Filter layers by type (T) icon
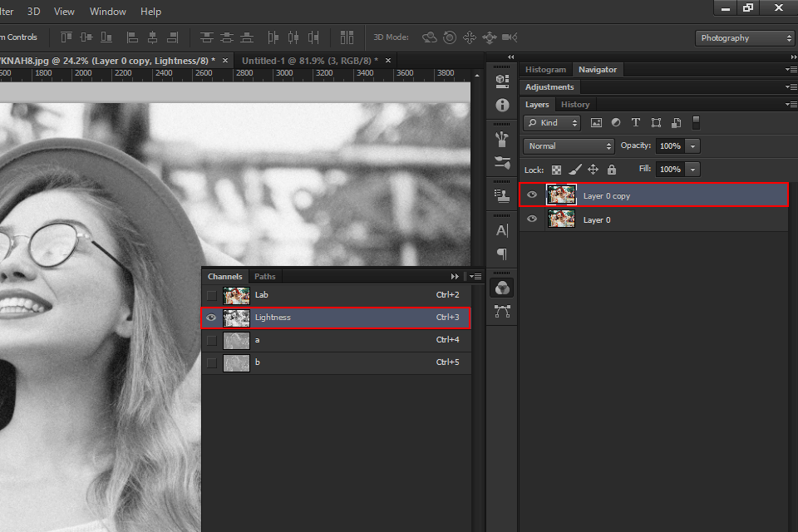 coord(636,123)
